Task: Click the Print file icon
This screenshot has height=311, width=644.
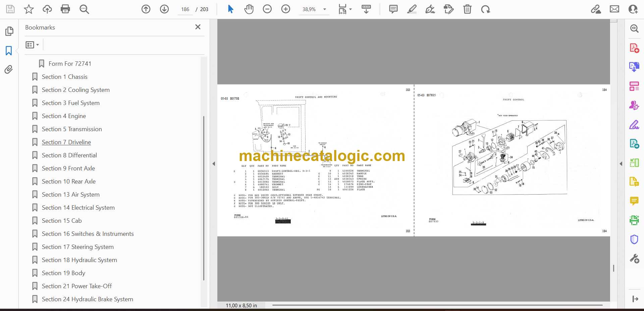Action: point(65,9)
